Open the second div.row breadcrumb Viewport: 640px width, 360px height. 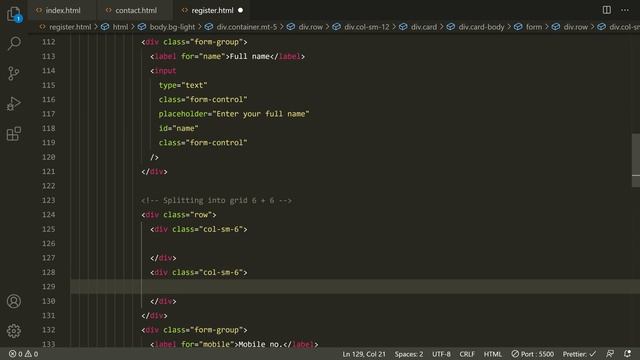click(576, 27)
